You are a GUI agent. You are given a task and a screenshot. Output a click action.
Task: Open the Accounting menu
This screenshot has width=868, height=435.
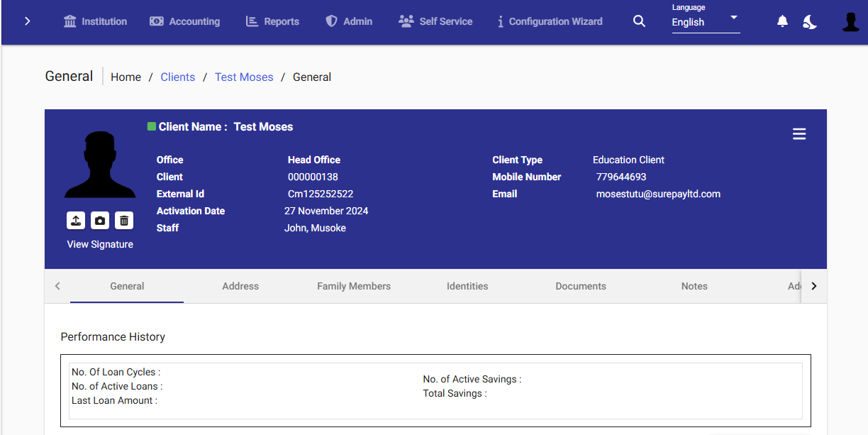[184, 21]
